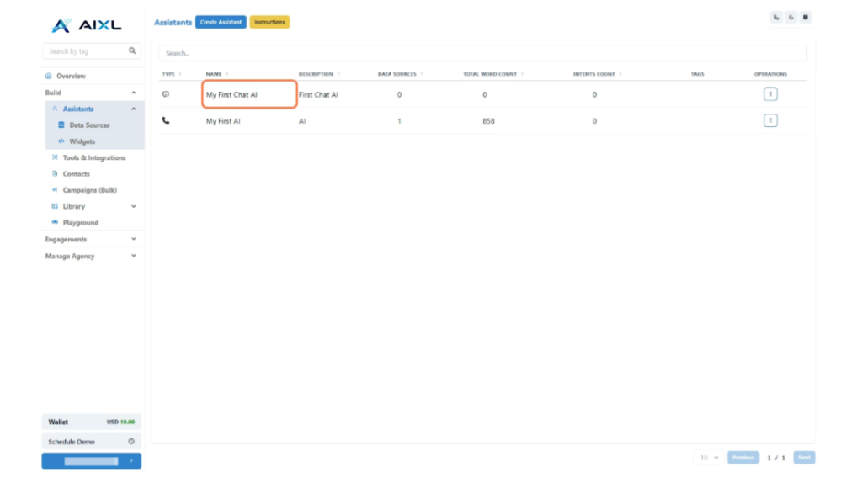Open operations menu for My First Chat AI
This screenshot has height=504, width=862.
point(770,94)
